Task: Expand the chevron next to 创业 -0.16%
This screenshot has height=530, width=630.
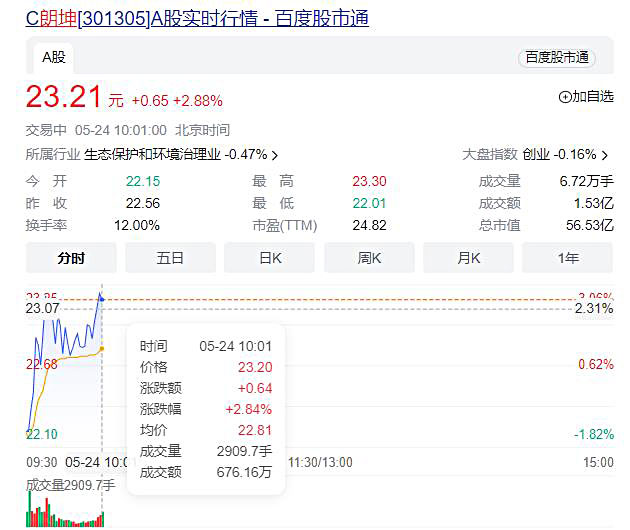Action: click(605, 155)
